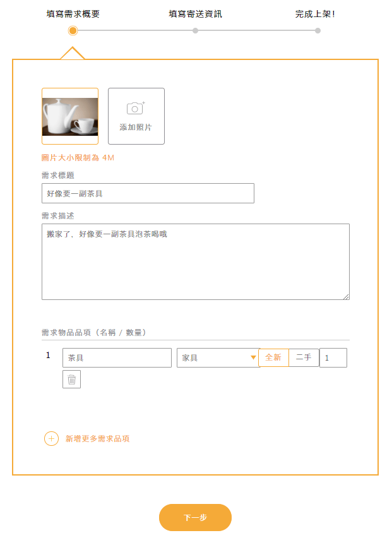The width and height of the screenshot is (392, 533).
Task: Click the plus icon next to 新增更多需求品項
Action: pos(51,438)
